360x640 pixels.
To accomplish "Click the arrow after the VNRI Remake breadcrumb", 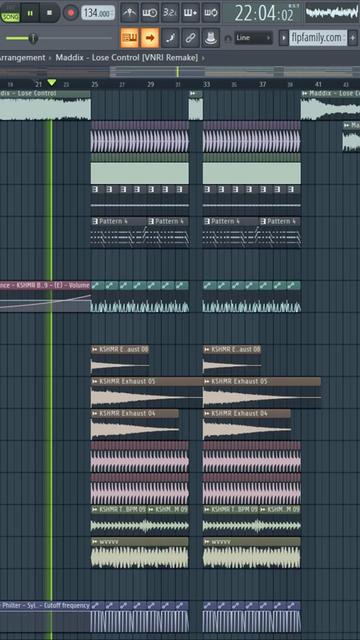I will click(x=203, y=58).
